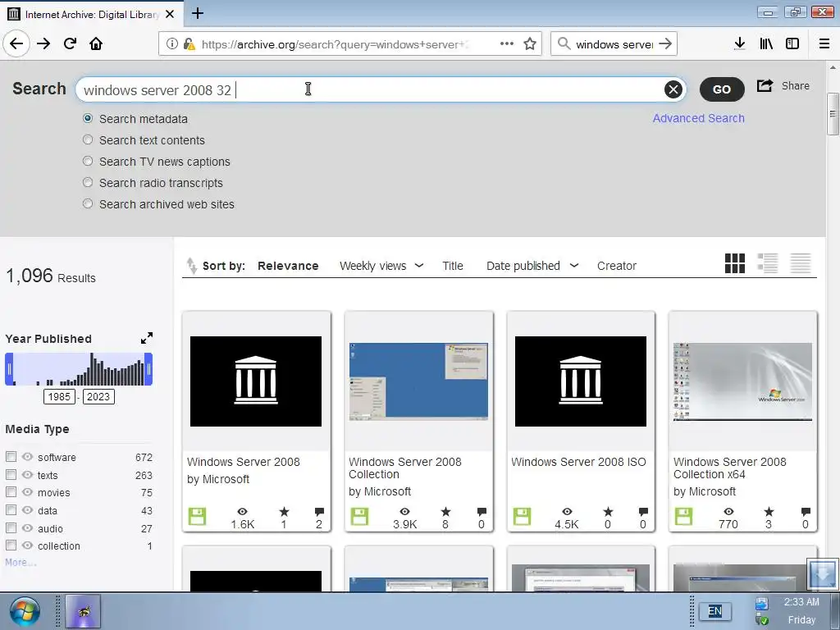Switch to compact list view
This screenshot has height=630, width=840.
pyautogui.click(x=801, y=263)
